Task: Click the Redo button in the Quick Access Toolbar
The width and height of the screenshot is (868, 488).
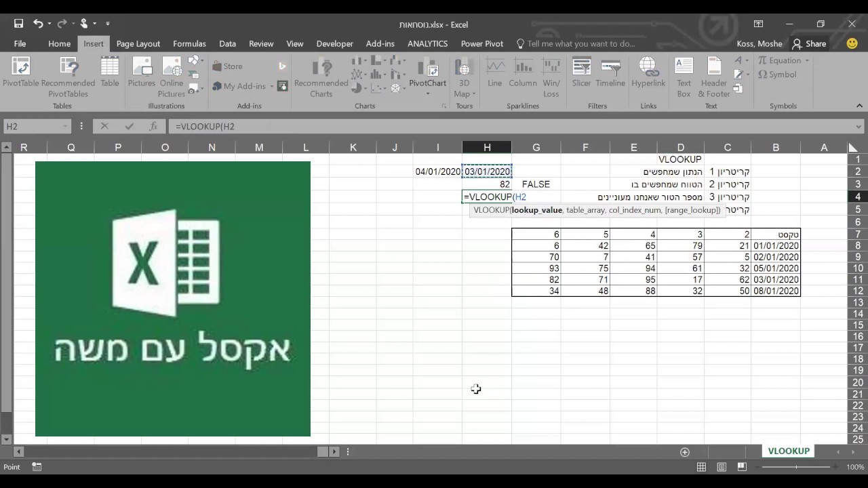Action: click(62, 24)
